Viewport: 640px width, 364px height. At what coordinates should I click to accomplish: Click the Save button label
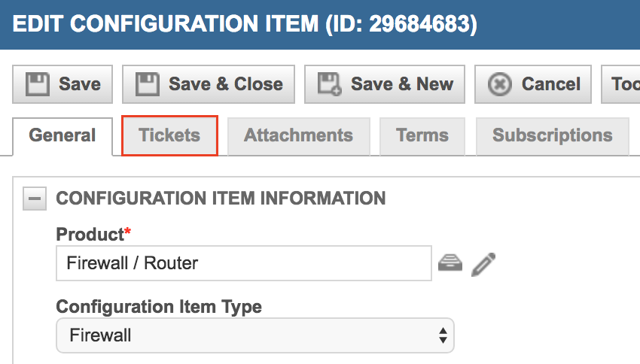80,84
